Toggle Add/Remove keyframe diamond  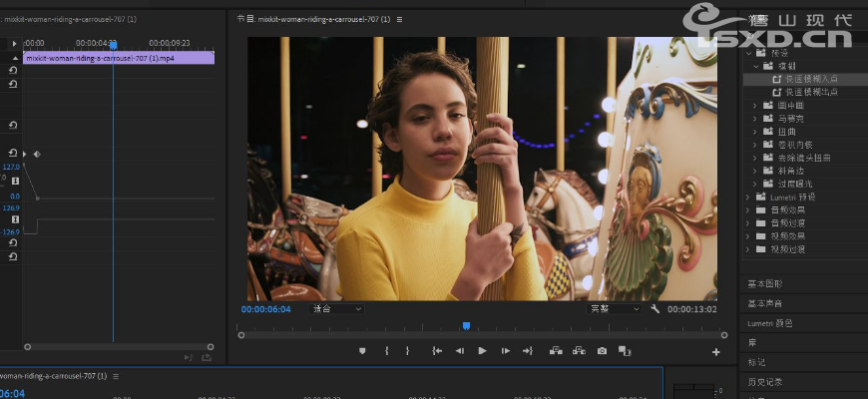(x=37, y=154)
